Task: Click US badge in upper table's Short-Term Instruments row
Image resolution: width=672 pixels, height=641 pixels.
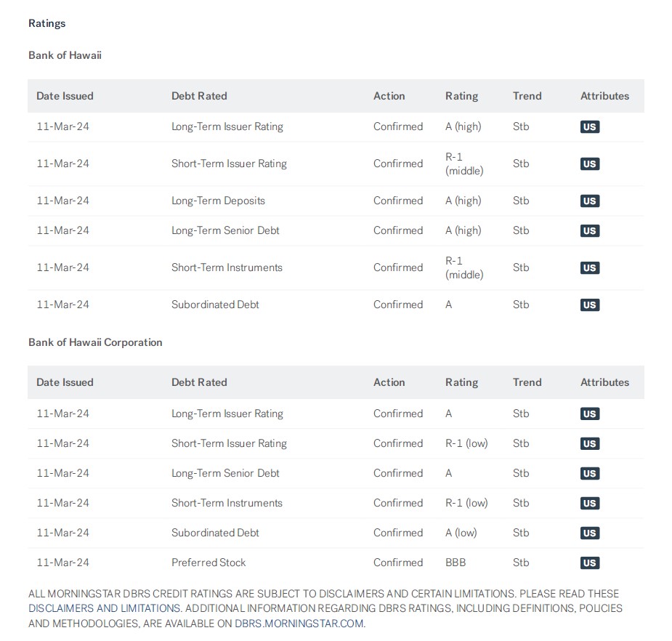Action: coord(590,268)
